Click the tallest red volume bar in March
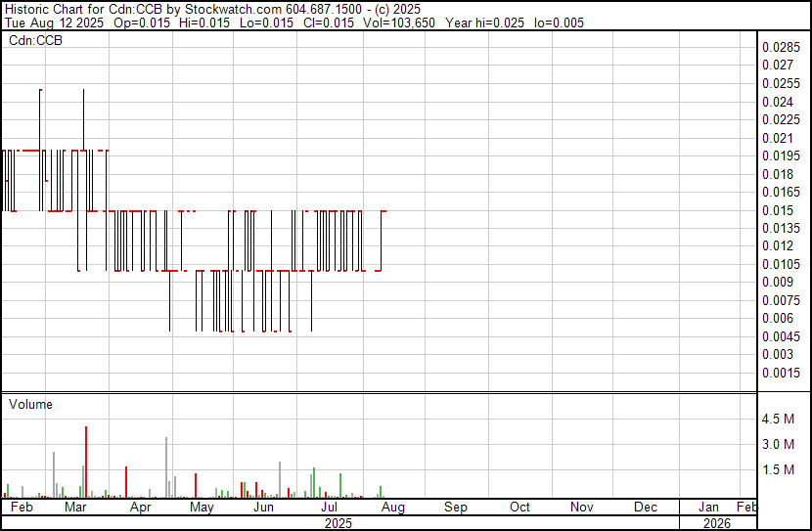The height and width of the screenshot is (531, 812). coord(86,463)
